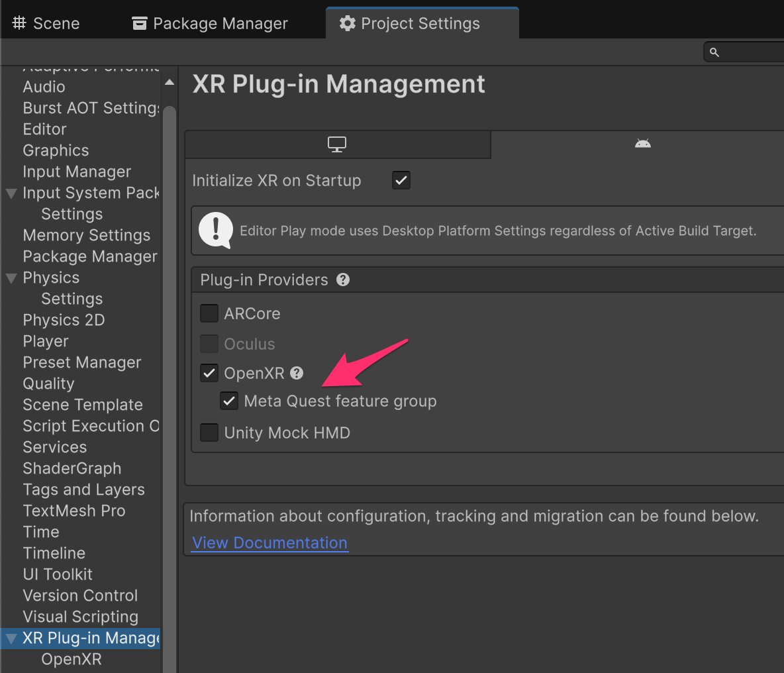This screenshot has height=673, width=784.
Task: Switch to the Scene tab
Action: click(x=46, y=23)
